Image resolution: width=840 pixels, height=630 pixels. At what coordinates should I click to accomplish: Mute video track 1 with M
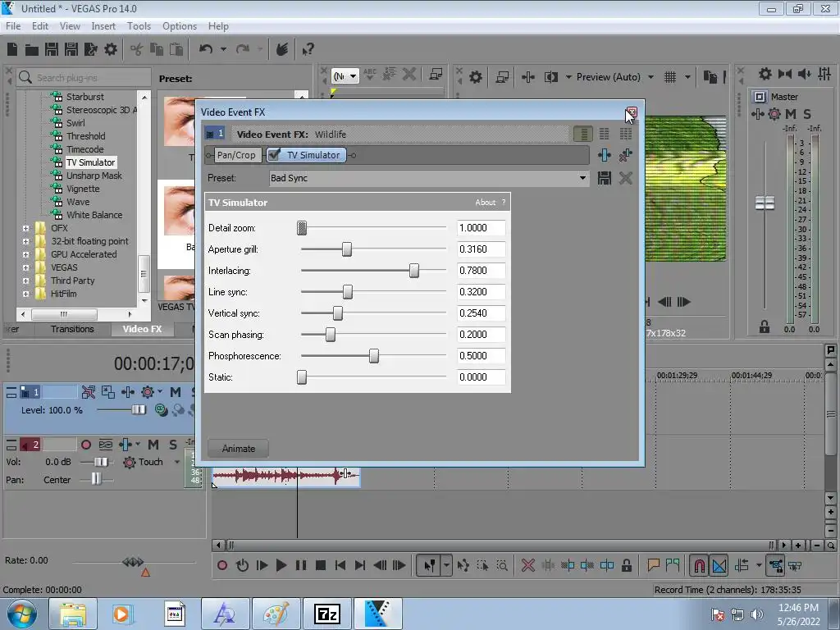[x=176, y=392]
